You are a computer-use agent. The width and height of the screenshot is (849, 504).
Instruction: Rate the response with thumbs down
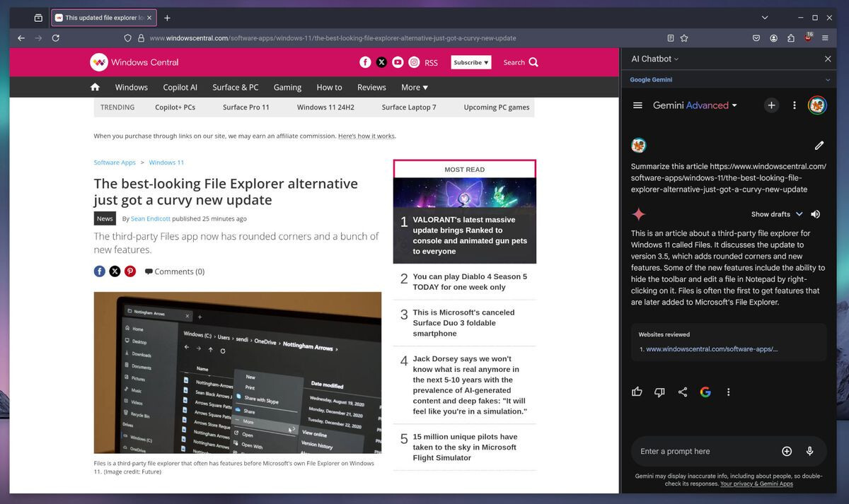pyautogui.click(x=659, y=392)
